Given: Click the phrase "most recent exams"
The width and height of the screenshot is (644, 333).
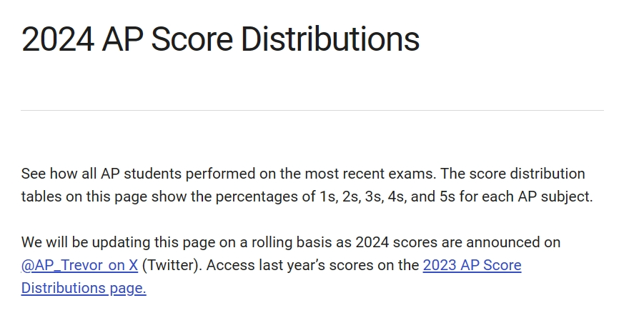Looking at the screenshot, I should coord(370,174).
